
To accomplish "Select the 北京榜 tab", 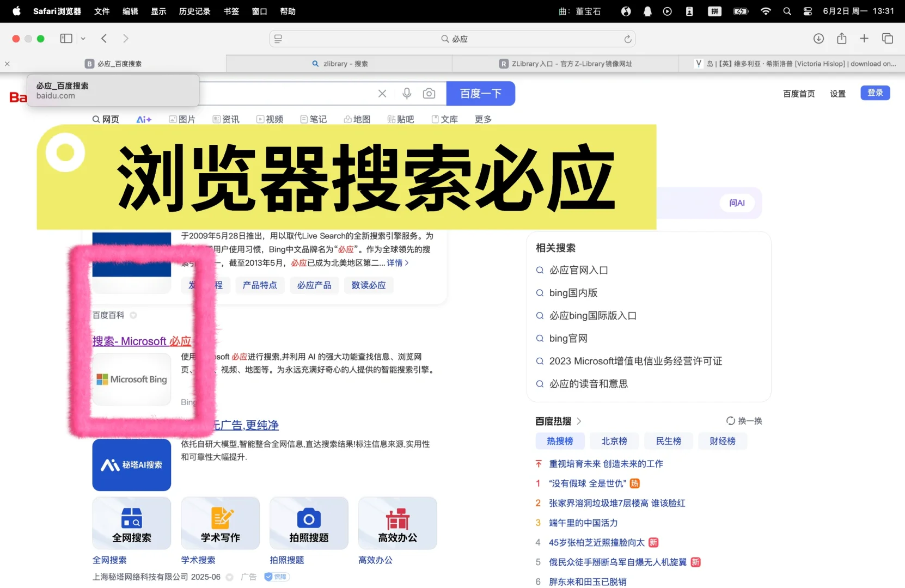I will (614, 441).
